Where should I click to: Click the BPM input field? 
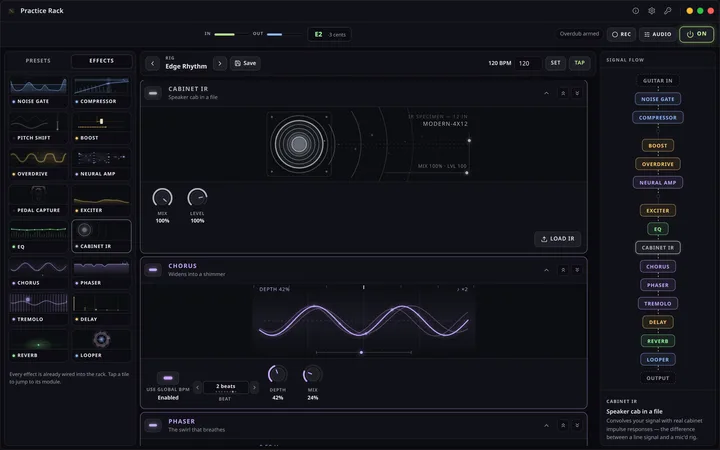pyautogui.click(x=528, y=63)
